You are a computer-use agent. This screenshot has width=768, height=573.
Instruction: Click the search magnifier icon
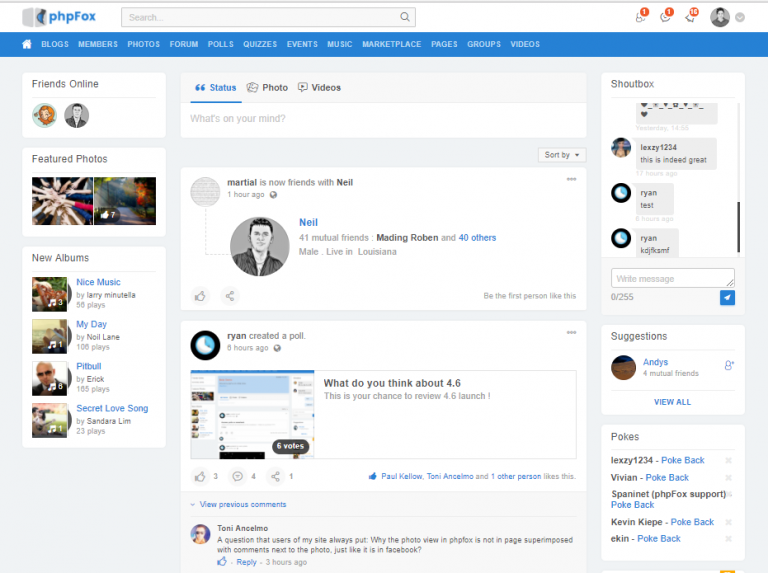point(404,17)
